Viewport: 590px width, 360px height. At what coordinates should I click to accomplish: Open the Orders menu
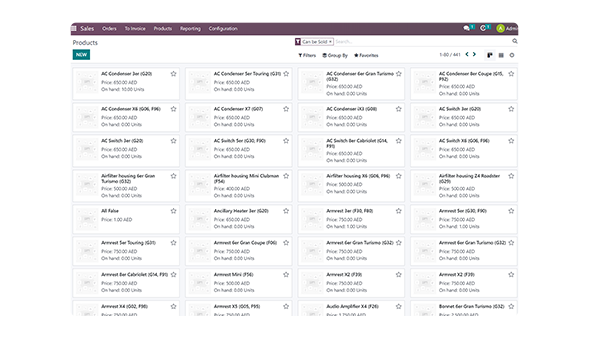109,29
